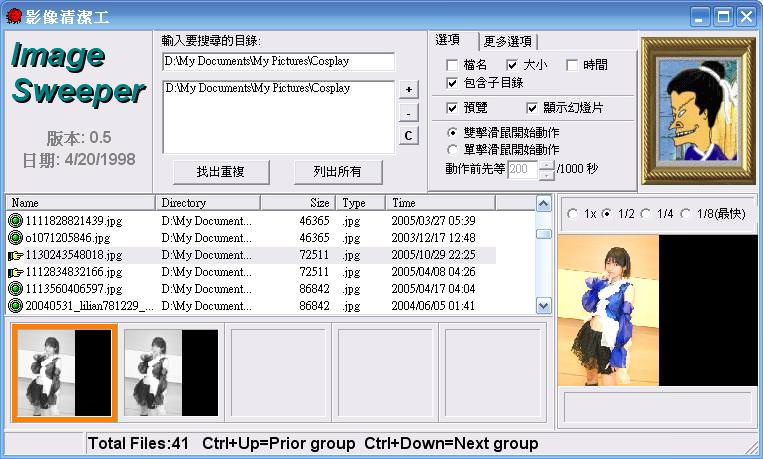Click the file list scroll down arrow
The width and height of the screenshot is (763, 459).
coord(544,306)
